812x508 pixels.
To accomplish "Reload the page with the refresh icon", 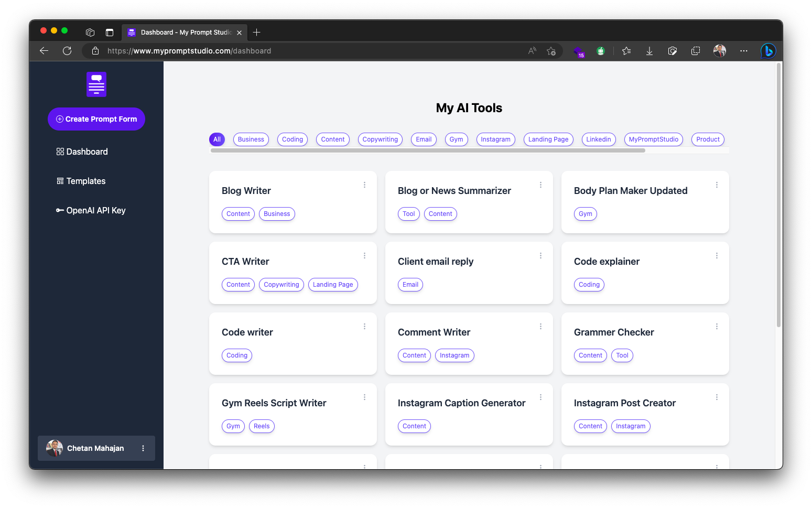I will click(67, 51).
